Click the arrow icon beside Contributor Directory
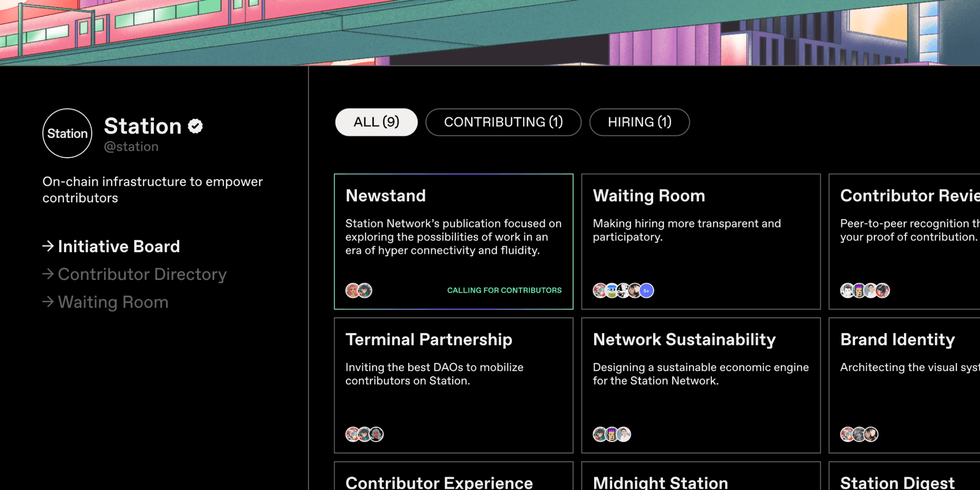980x490 pixels. point(48,274)
